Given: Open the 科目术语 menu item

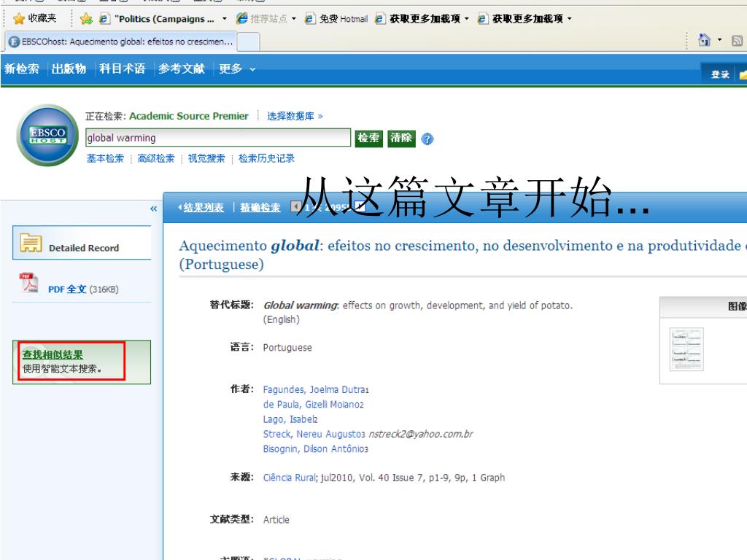Looking at the screenshot, I should [x=123, y=69].
